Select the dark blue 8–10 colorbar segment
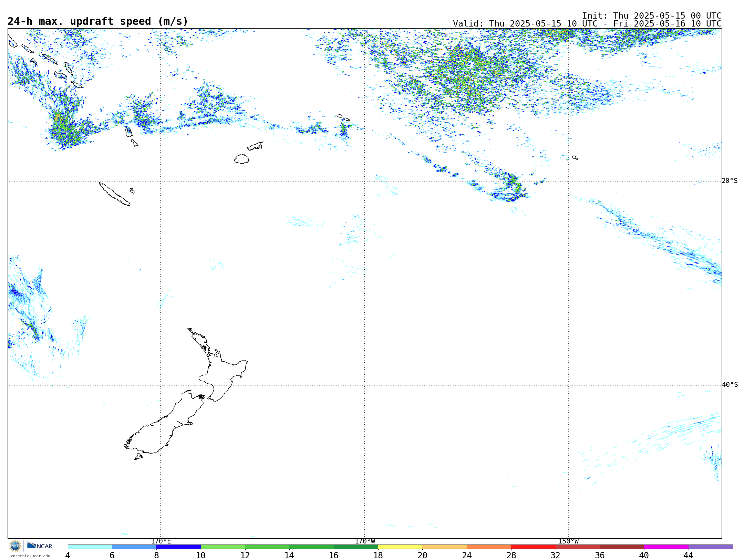744x560 pixels. point(178,547)
